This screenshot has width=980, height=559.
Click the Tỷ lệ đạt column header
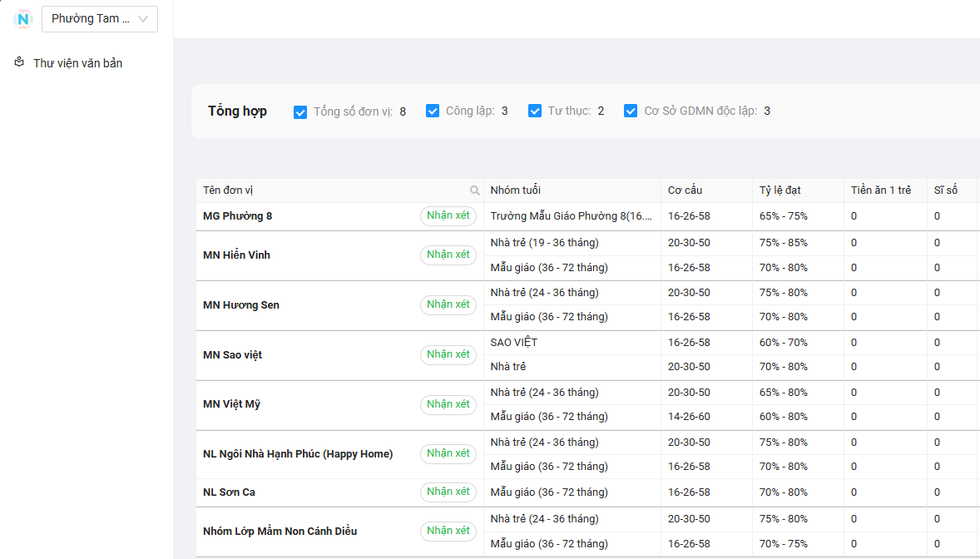click(x=780, y=190)
